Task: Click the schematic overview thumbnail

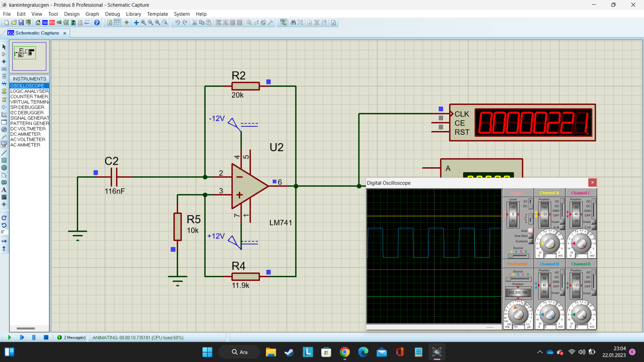Action: pos(29,56)
